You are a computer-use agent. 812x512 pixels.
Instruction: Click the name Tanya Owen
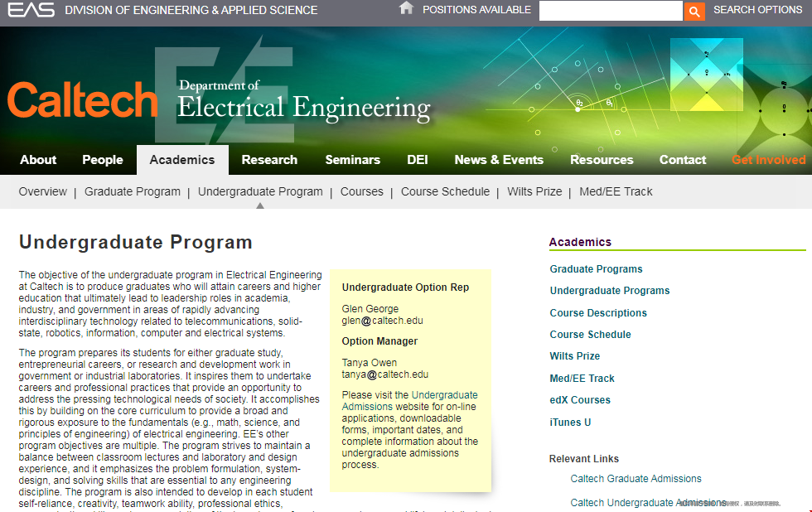point(370,363)
